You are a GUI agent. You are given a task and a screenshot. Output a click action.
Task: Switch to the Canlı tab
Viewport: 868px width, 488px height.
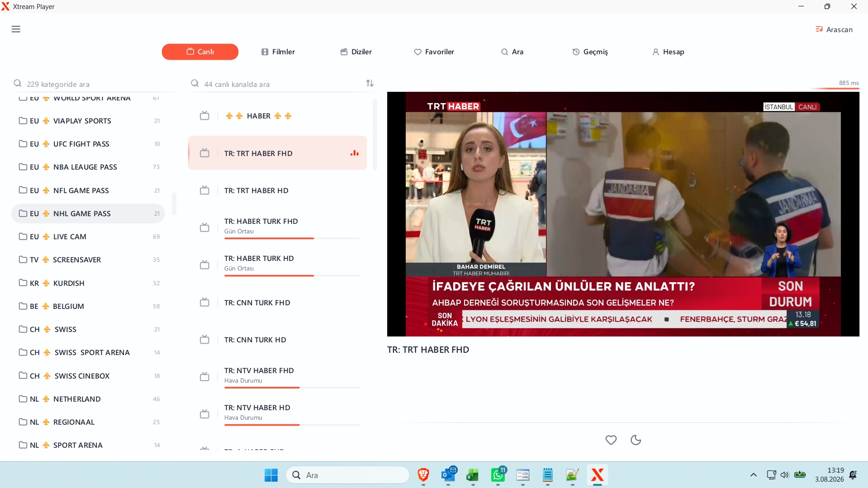tap(200, 52)
